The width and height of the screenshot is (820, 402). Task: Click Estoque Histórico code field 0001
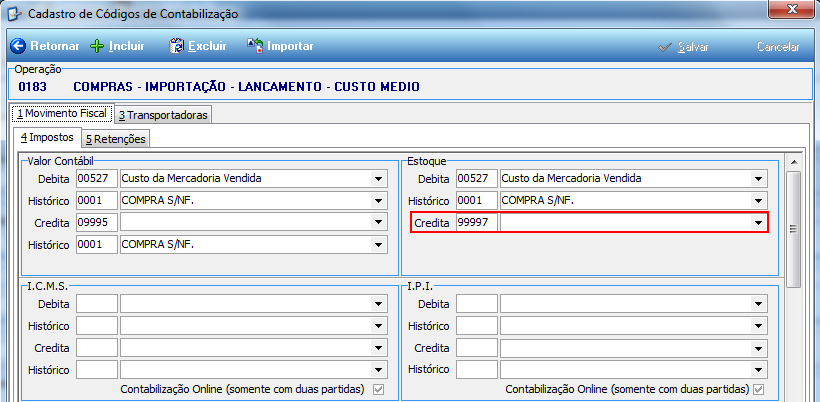[476, 201]
